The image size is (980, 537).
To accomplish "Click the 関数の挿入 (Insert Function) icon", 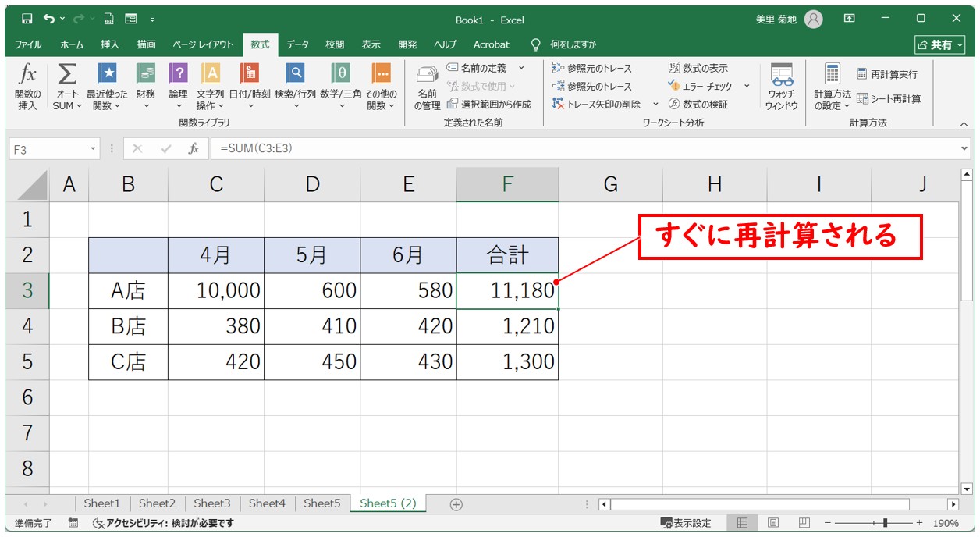I will click(x=27, y=76).
